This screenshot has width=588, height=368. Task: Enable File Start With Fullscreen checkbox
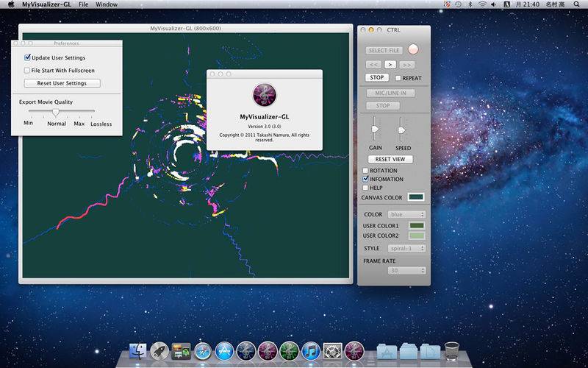coord(27,70)
